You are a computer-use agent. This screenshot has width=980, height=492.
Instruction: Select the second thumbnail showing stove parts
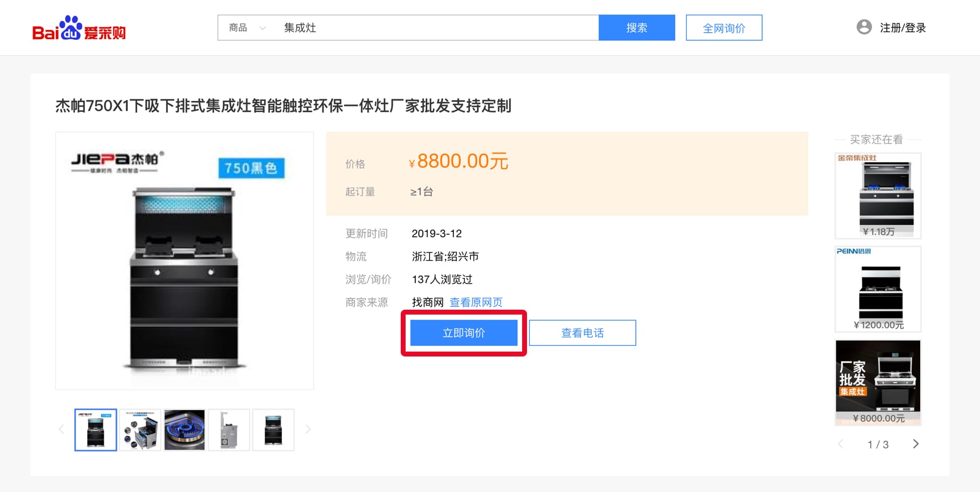[140, 429]
